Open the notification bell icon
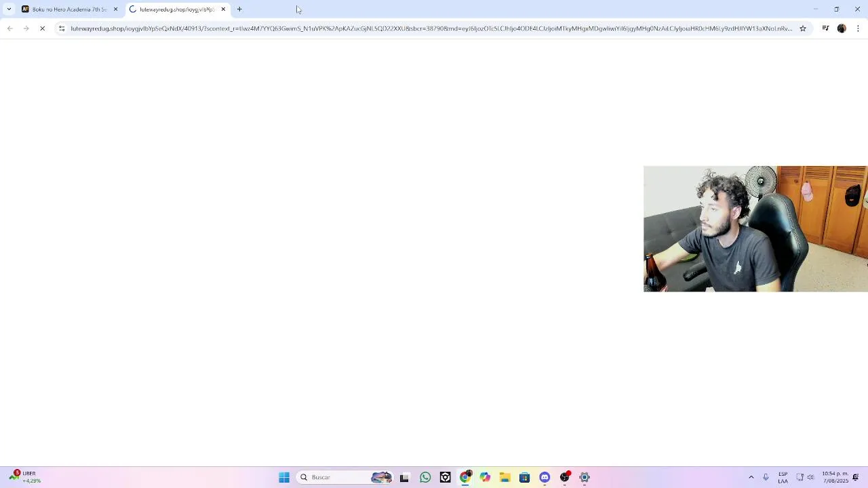The height and width of the screenshot is (488, 868). pyautogui.click(x=856, y=477)
